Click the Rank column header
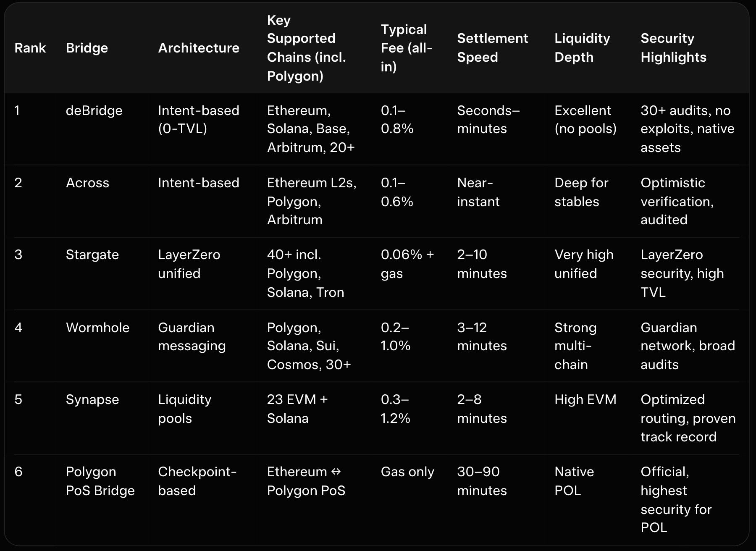 tap(30, 48)
